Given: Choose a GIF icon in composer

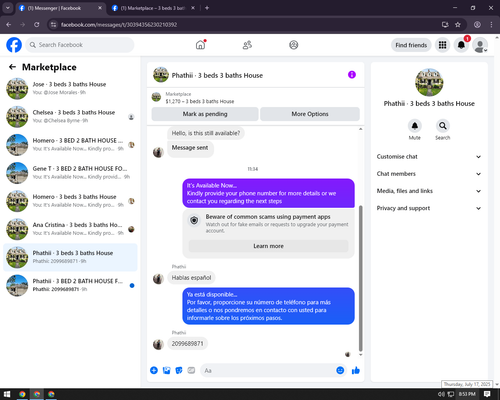Looking at the screenshot, I should pos(191,370).
